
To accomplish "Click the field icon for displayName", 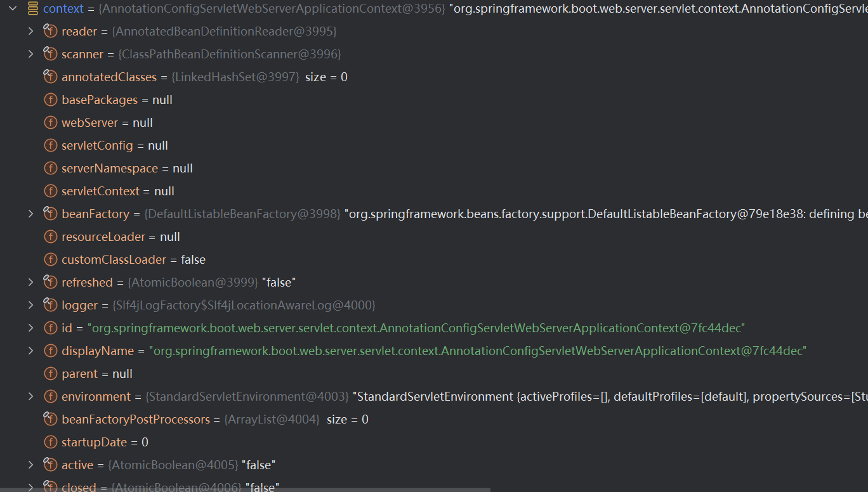I will pyautogui.click(x=50, y=351).
